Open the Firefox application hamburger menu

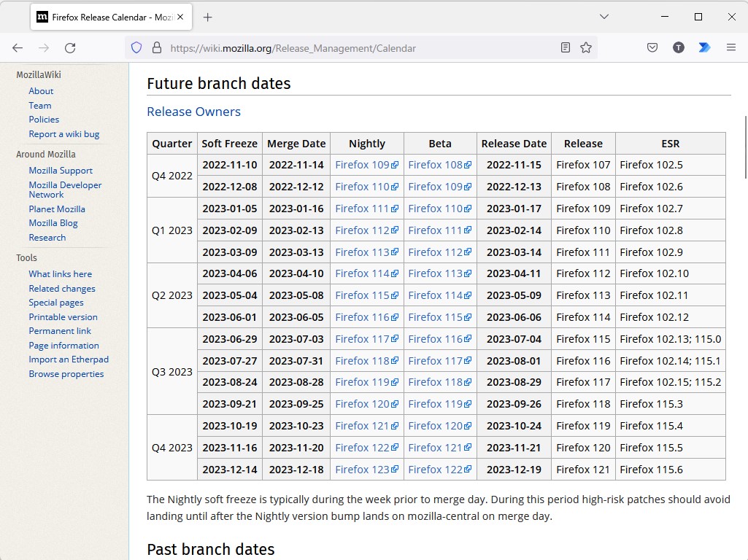click(x=730, y=48)
